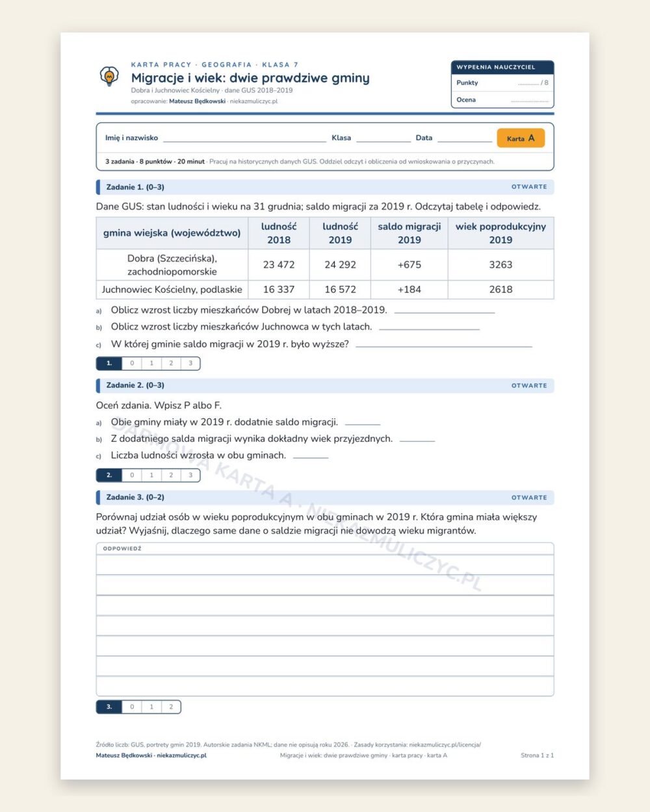The image size is (650, 812).
Task: Click the 'Zadanie 1. (0–3)' heading
Action: pos(135,187)
